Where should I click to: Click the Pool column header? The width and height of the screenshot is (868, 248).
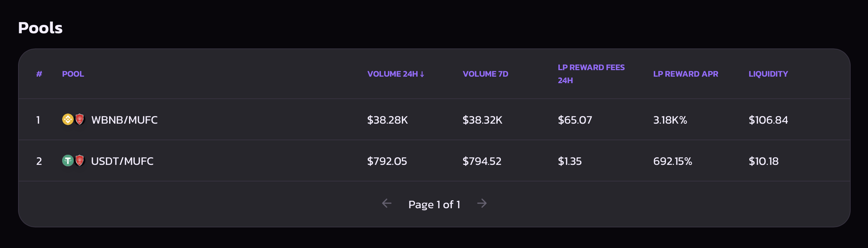[73, 74]
